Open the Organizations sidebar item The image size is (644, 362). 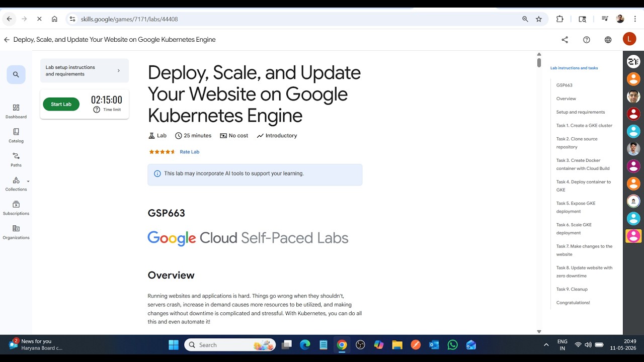[x=16, y=232]
